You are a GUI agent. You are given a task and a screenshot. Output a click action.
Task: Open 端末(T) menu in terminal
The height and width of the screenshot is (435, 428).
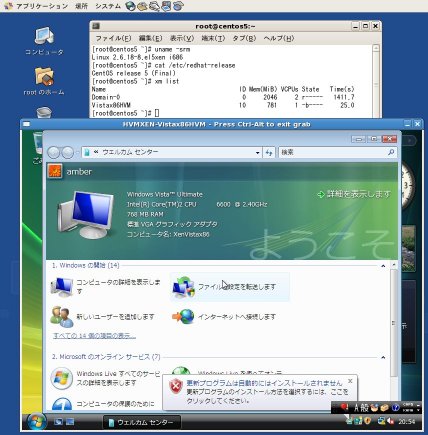pos(213,38)
